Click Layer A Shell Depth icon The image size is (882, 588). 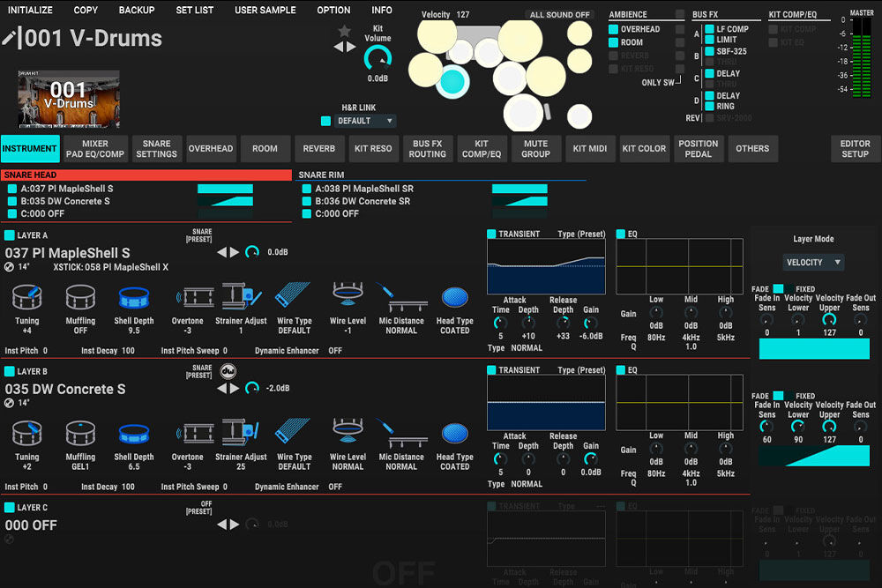click(x=134, y=298)
